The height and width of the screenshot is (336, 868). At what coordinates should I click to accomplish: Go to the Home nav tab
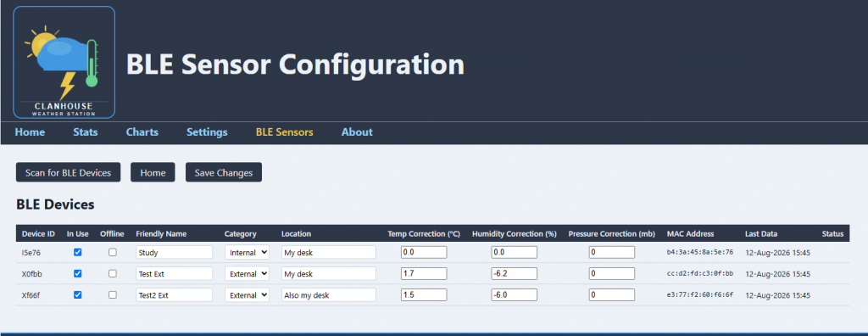point(30,132)
